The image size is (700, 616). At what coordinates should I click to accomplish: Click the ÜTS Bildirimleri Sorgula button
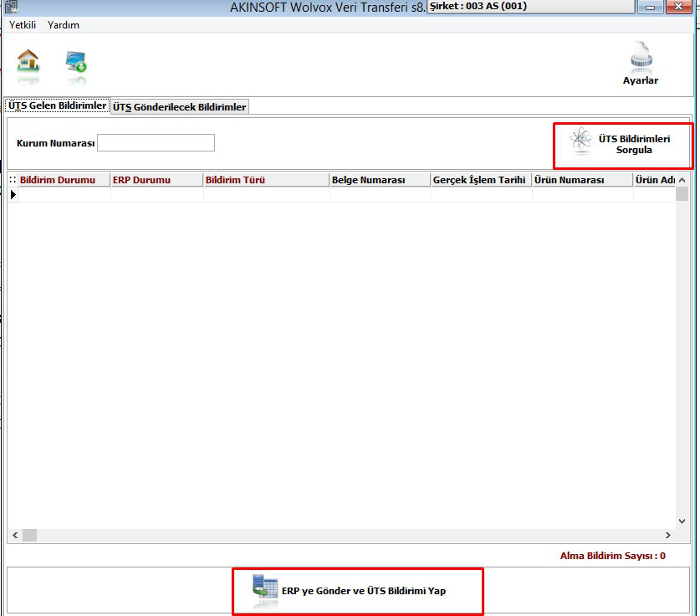tap(623, 145)
